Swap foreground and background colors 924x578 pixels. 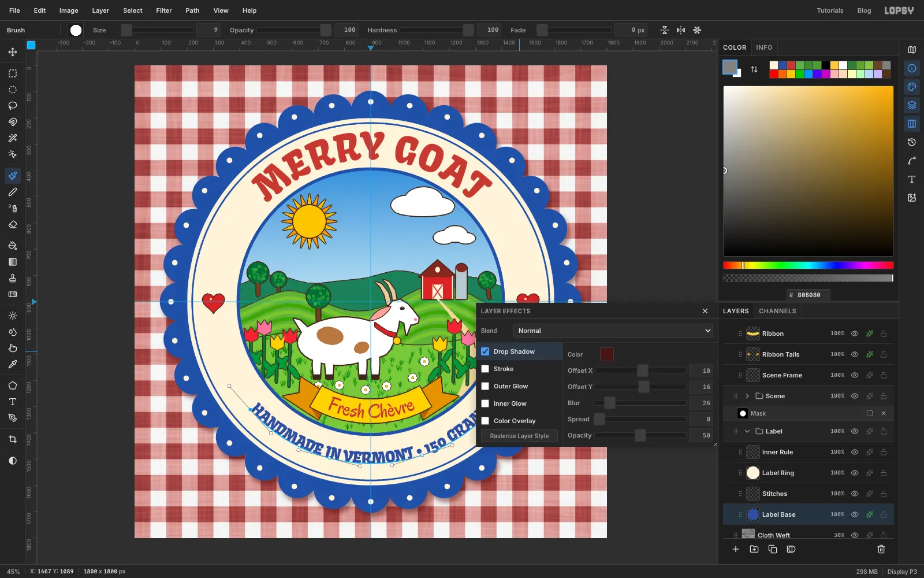point(754,69)
